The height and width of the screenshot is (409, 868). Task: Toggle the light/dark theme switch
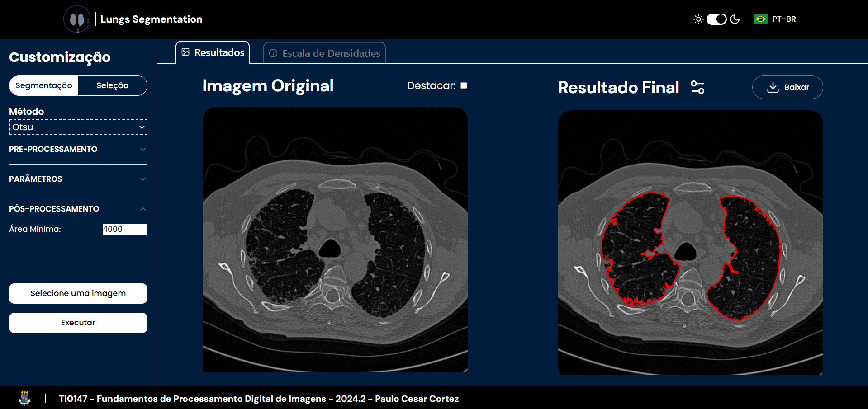click(716, 19)
